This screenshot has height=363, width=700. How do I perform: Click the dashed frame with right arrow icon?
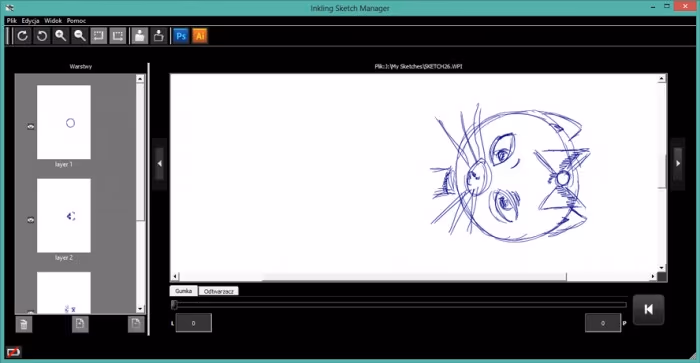pos(118,36)
